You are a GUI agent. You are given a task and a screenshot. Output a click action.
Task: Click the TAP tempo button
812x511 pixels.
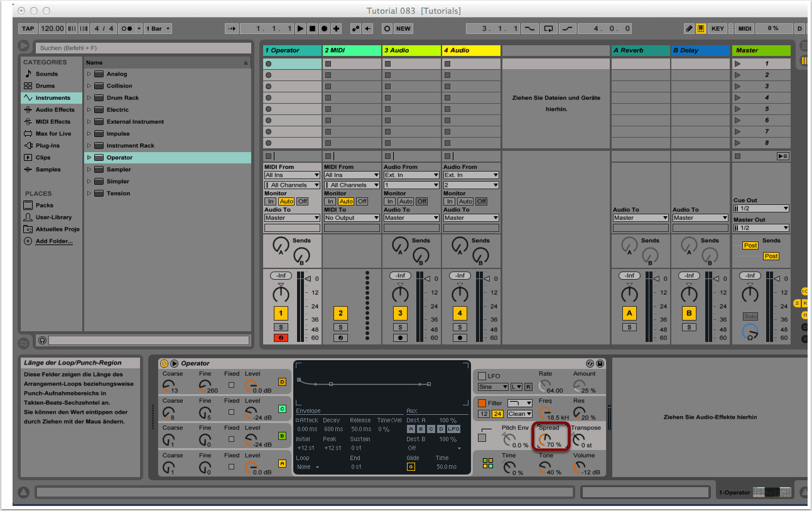click(x=28, y=28)
